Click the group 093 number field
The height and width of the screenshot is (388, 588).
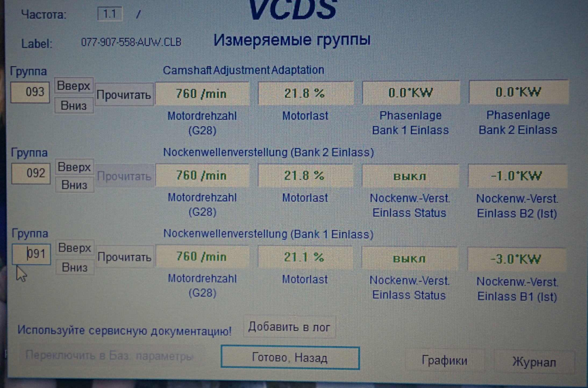[30, 92]
